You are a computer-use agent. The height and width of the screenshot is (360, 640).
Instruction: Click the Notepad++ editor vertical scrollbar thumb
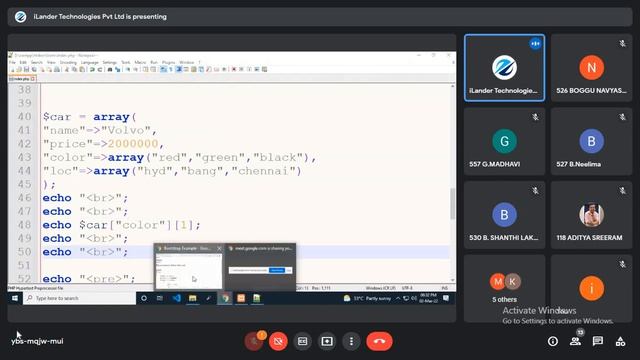453,203
